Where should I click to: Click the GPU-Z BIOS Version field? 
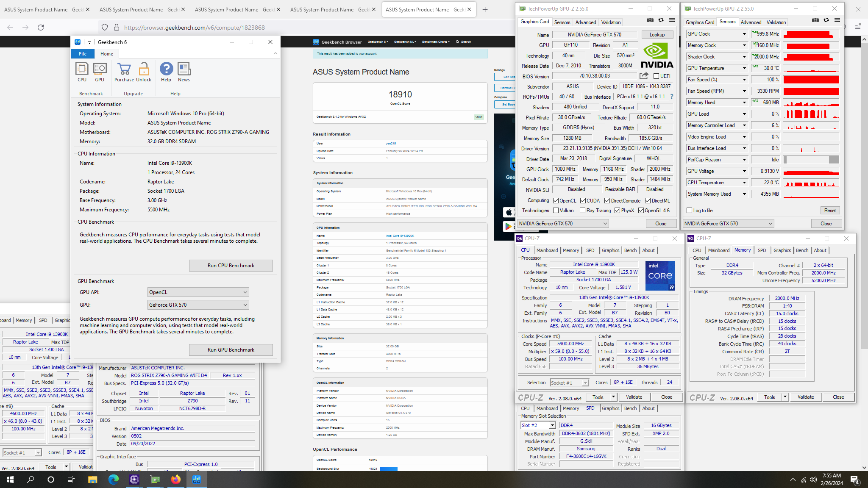pyautogui.click(x=594, y=76)
